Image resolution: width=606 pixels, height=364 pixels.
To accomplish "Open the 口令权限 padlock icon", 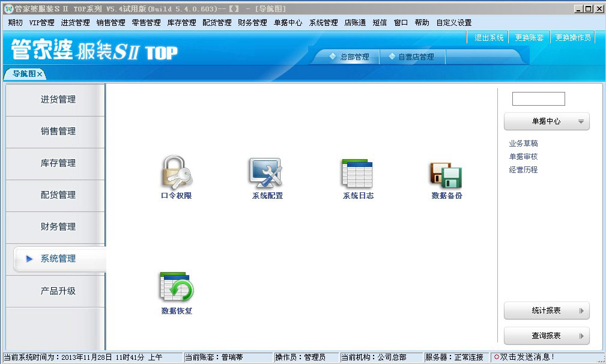I will coord(176,173).
